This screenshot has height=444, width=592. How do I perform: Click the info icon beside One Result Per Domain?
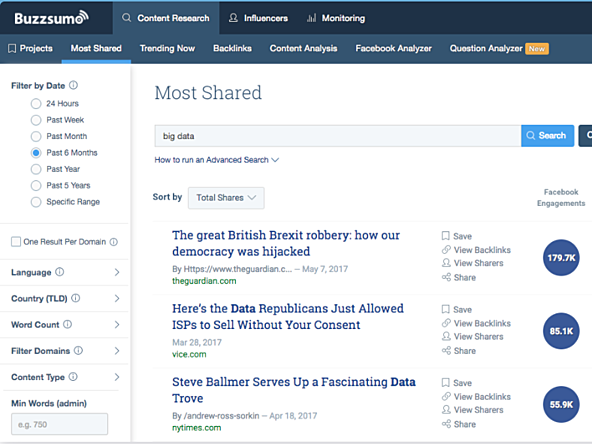pos(114,242)
